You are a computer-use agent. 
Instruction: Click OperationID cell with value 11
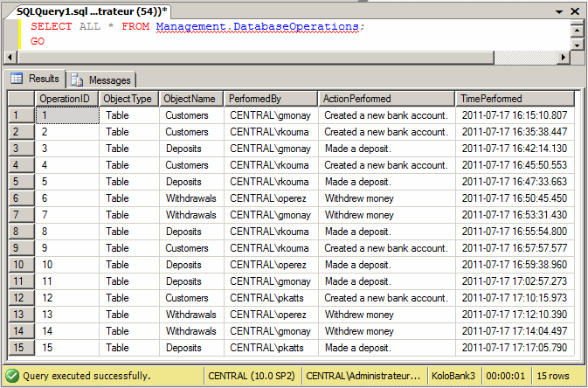point(67,281)
